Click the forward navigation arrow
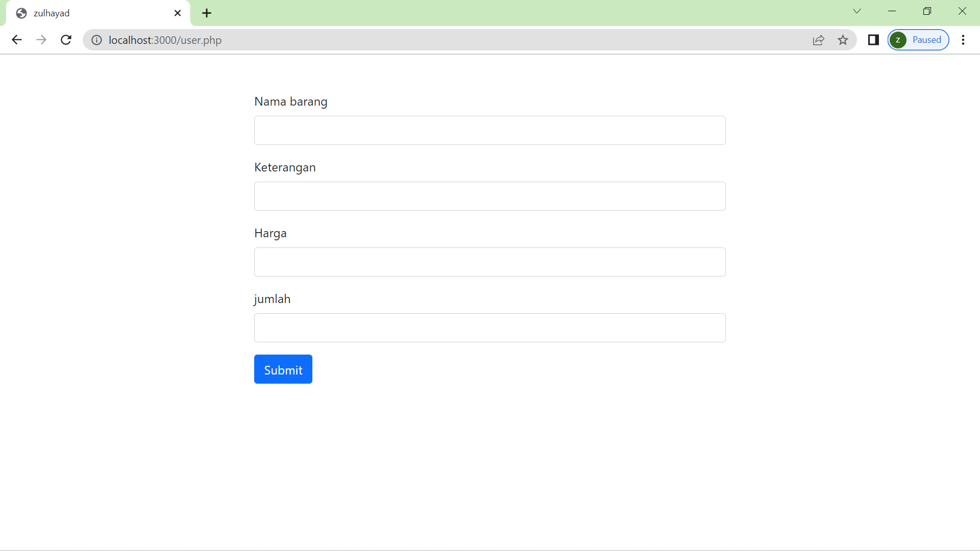The width and height of the screenshot is (980, 551). point(41,40)
